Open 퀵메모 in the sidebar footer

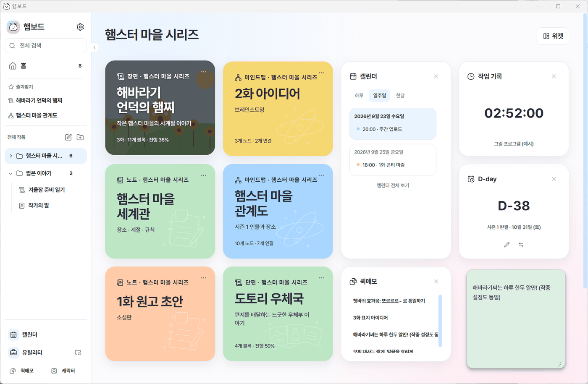22,371
